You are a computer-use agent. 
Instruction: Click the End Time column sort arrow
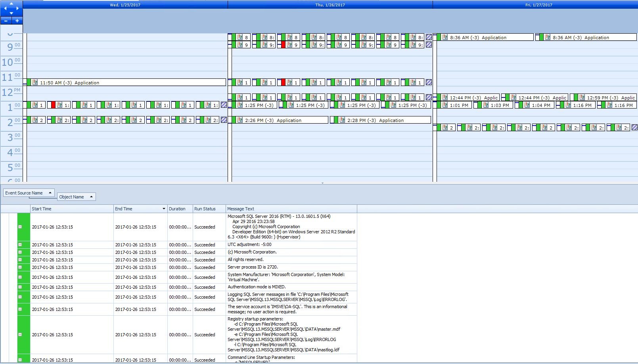tap(164, 209)
